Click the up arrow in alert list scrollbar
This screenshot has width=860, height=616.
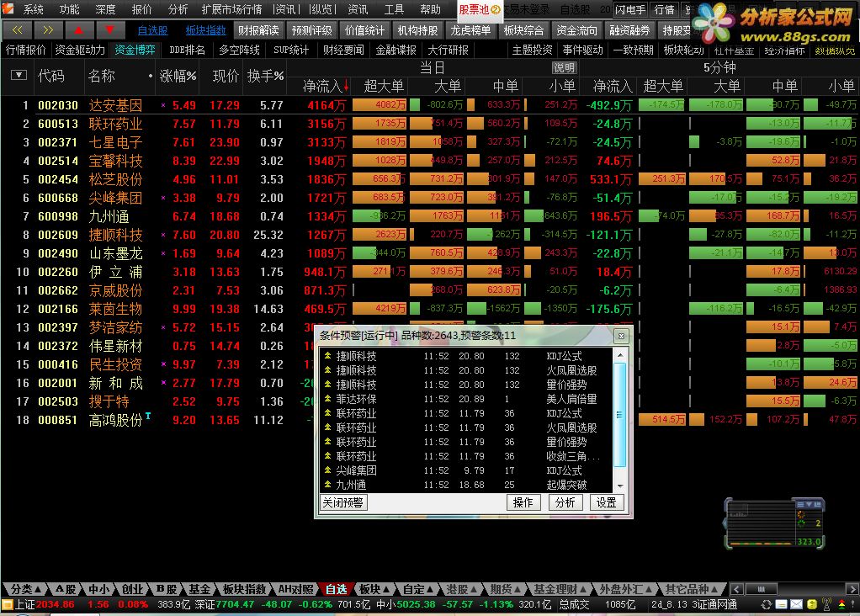[x=620, y=355]
